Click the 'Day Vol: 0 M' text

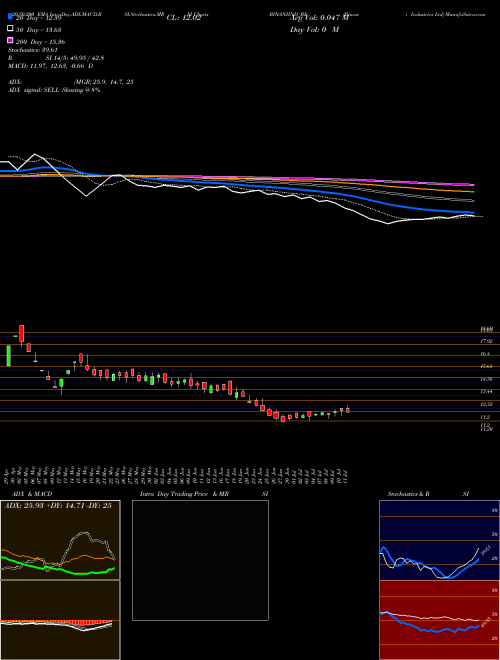pos(314,29)
